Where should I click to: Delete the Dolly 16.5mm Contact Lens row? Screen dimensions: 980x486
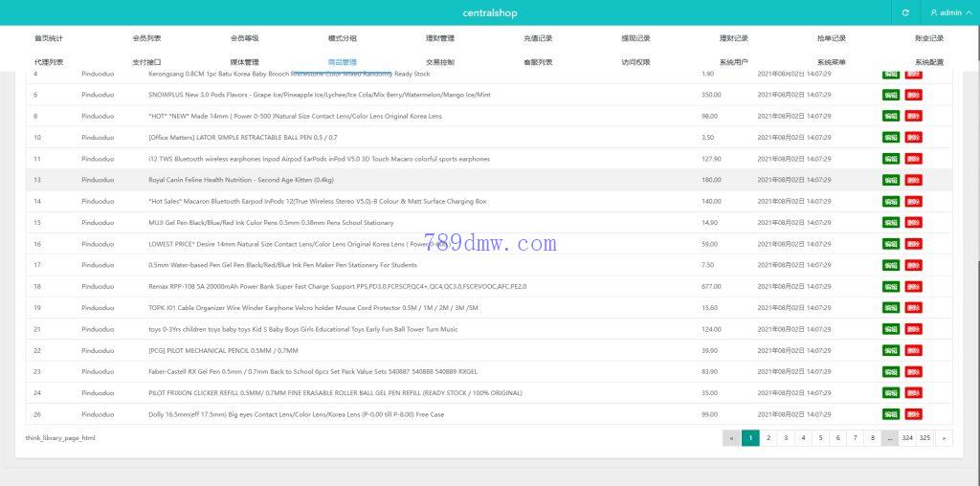tap(913, 414)
